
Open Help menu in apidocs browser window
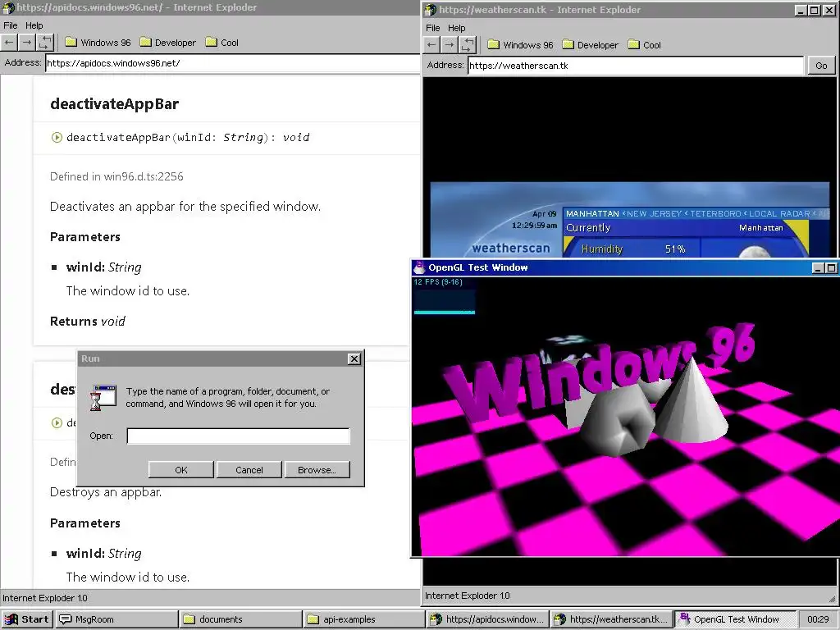(x=34, y=25)
